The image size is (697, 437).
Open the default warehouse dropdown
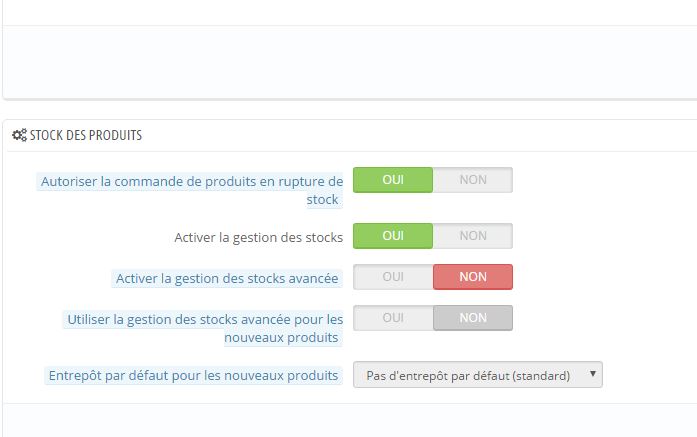(478, 375)
